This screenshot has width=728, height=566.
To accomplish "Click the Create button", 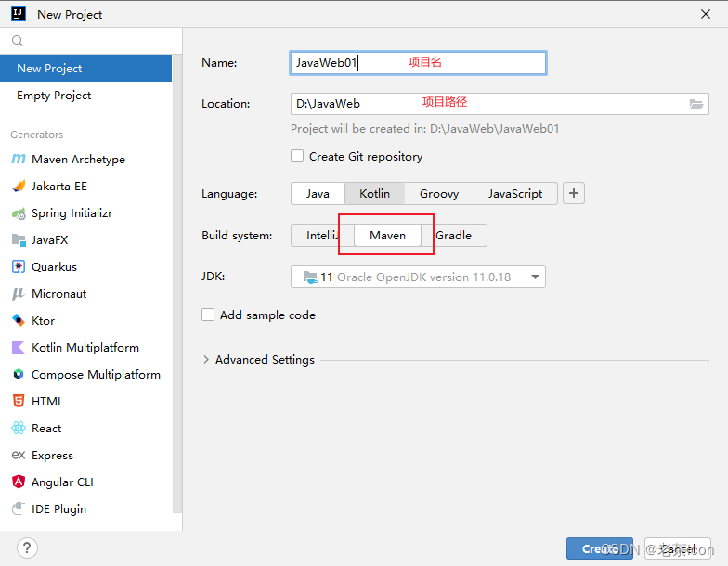I will pos(600,549).
